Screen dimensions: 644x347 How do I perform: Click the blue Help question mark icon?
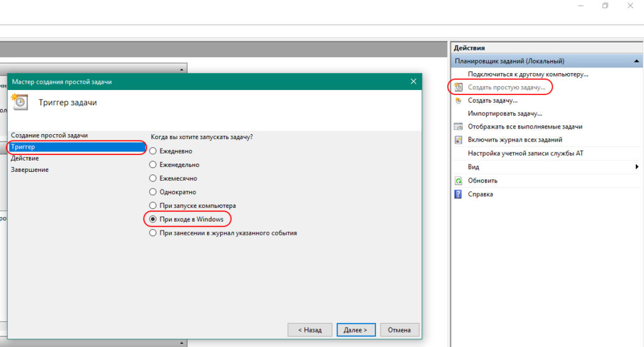click(x=458, y=194)
